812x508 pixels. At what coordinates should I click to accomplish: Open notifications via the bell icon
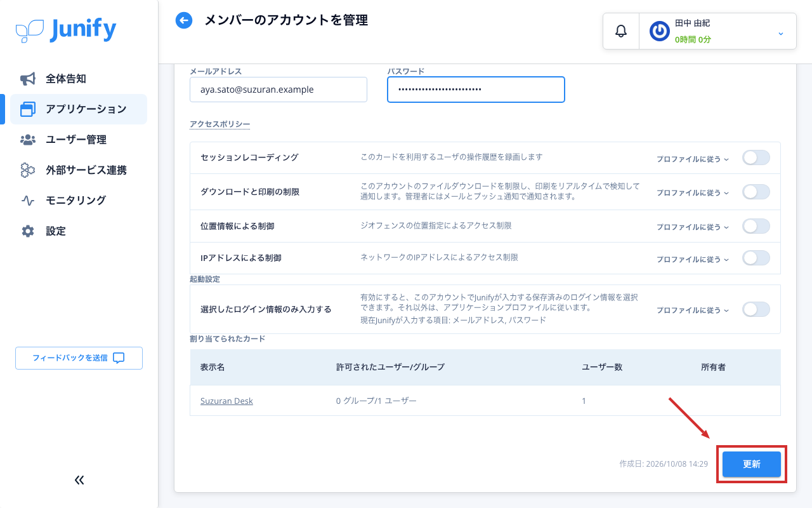(x=621, y=31)
